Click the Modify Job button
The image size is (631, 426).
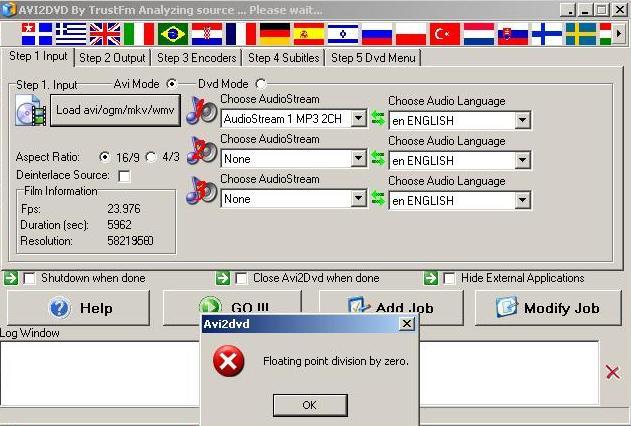(x=548, y=308)
